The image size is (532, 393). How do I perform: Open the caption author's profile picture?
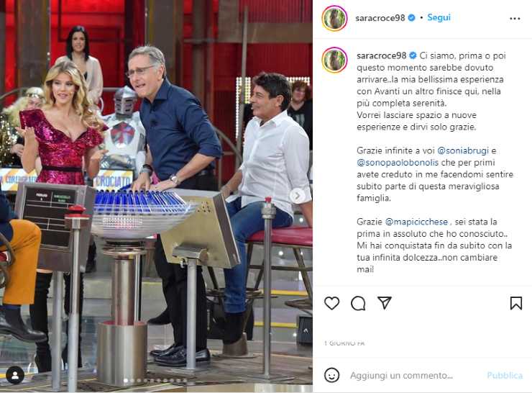(334, 60)
